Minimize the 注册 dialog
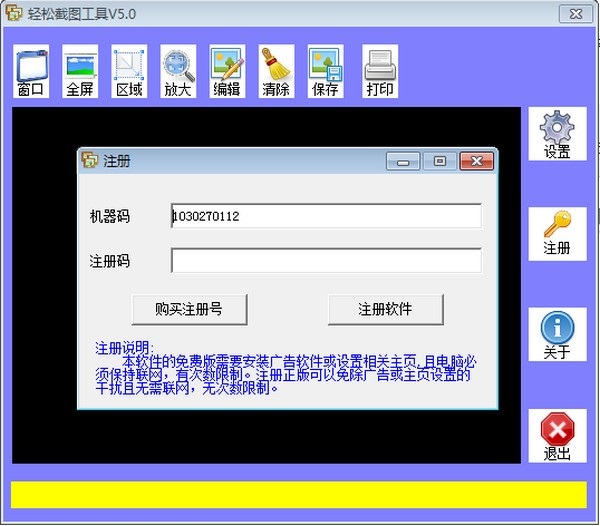Screen dimensions: 600x526 tap(403, 161)
